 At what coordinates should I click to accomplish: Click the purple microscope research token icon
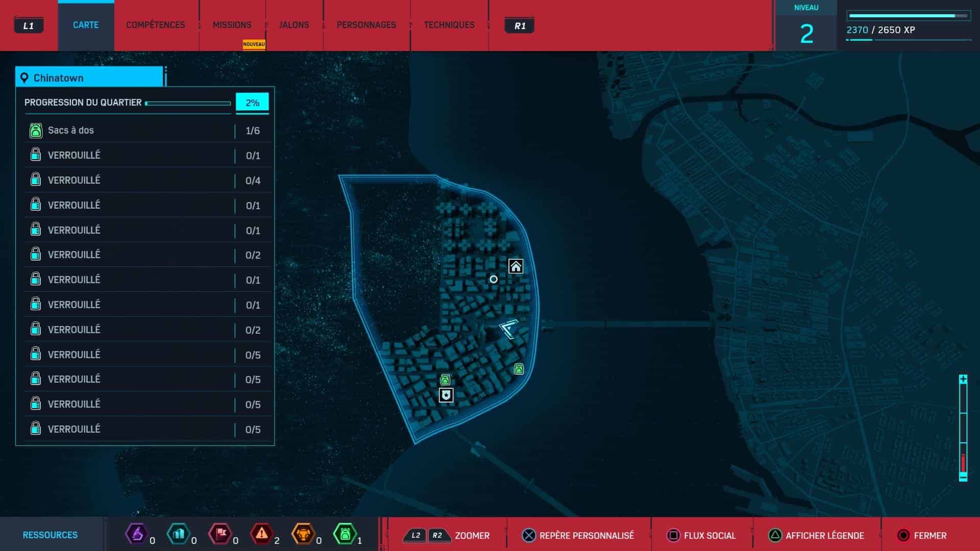137,534
